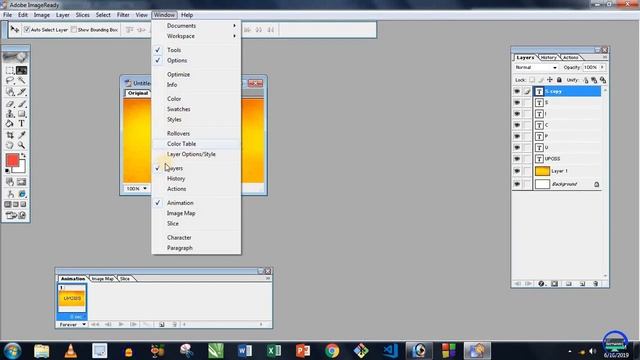Click the Lock all padlock icon
Viewport: 640px width, 360px height.
pos(559,80)
